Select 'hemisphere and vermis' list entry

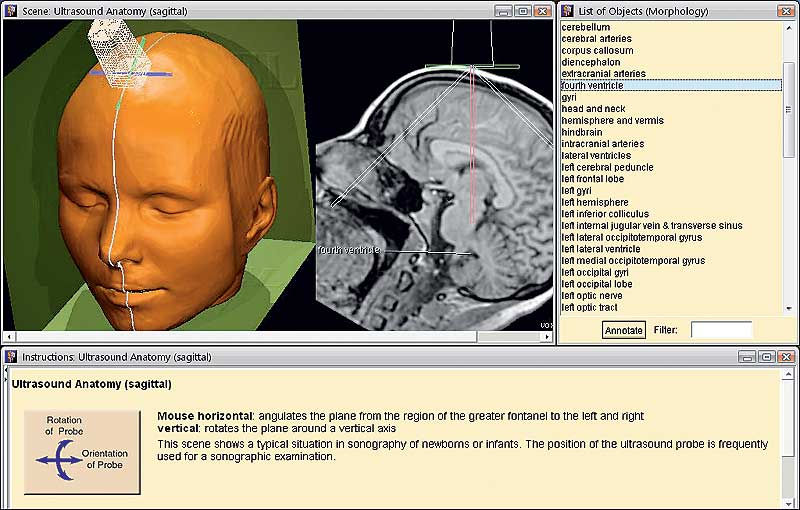613,120
